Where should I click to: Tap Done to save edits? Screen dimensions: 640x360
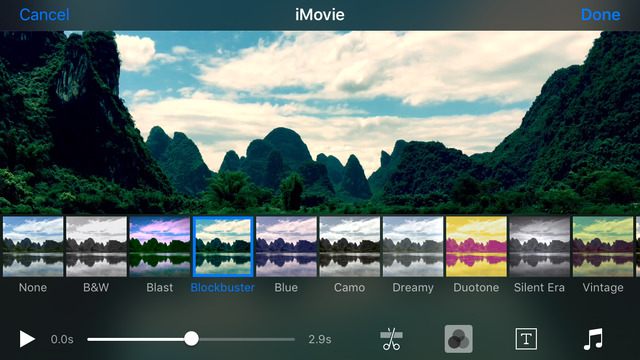[x=600, y=15]
